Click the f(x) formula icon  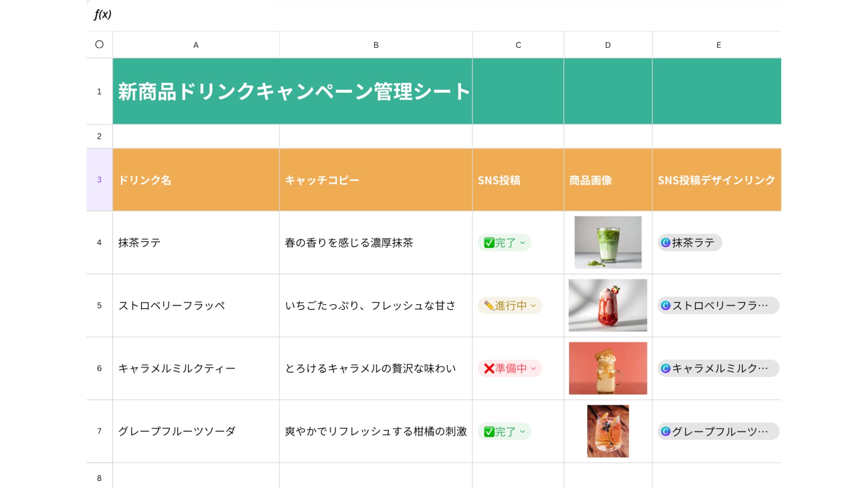pos(103,14)
